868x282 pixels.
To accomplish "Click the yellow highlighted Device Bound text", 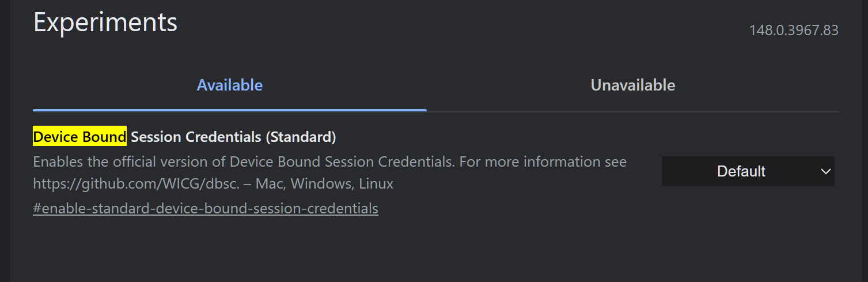I will coord(79,137).
